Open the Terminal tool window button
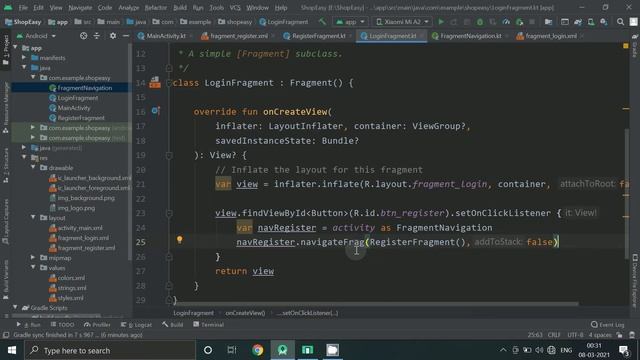 click(x=208, y=324)
